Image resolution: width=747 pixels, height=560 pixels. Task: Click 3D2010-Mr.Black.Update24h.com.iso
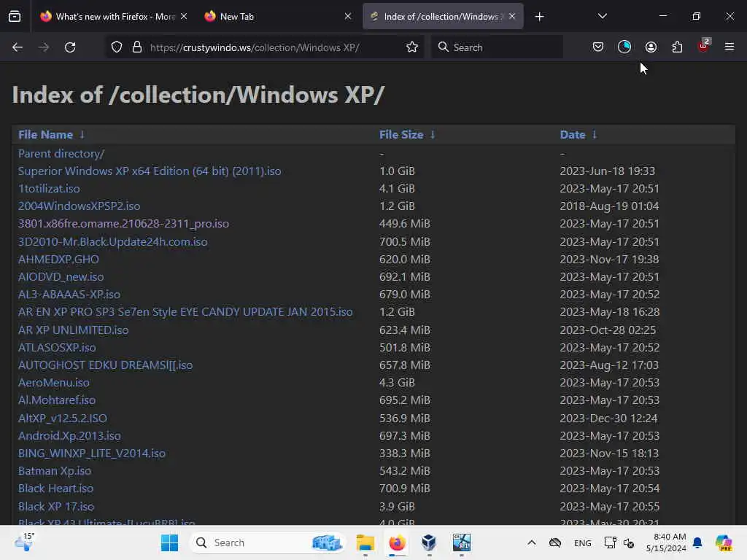point(113,242)
